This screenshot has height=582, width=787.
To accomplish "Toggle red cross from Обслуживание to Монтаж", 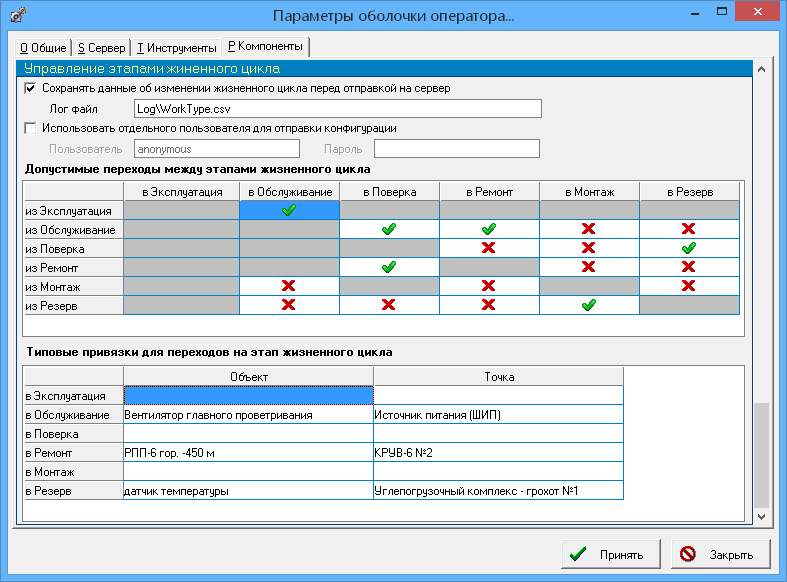I will click(x=589, y=229).
